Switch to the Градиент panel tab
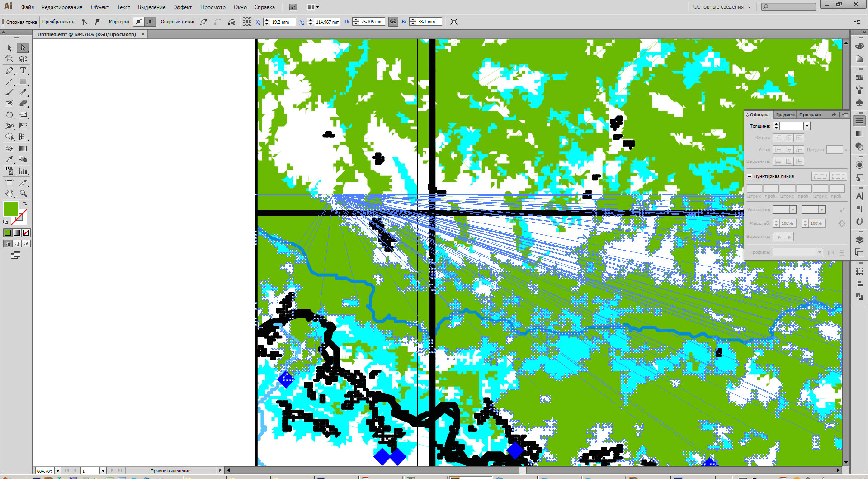Image resolution: width=868 pixels, height=479 pixels. pyautogui.click(x=786, y=115)
